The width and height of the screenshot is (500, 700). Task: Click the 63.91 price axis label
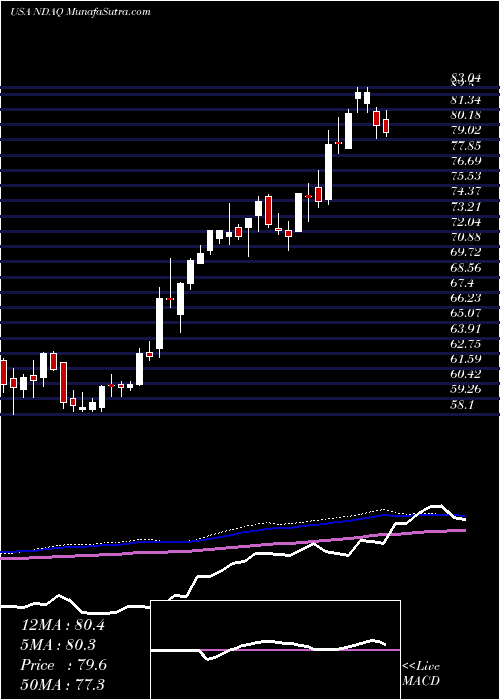coord(465,328)
